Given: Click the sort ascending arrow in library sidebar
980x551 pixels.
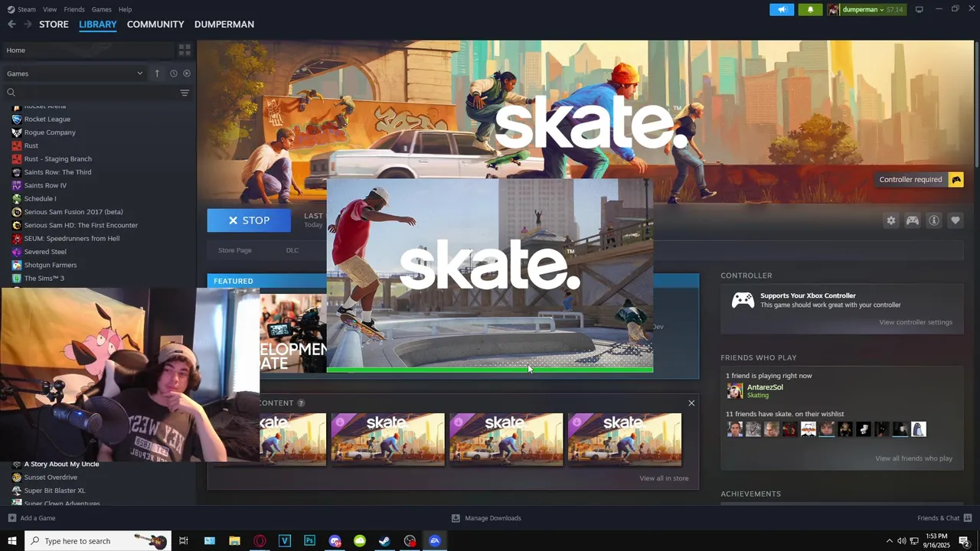Looking at the screenshot, I should (157, 73).
